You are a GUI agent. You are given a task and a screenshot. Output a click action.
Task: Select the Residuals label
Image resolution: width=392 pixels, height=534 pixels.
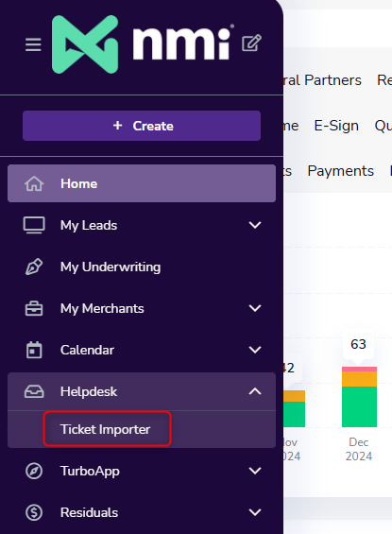89,513
